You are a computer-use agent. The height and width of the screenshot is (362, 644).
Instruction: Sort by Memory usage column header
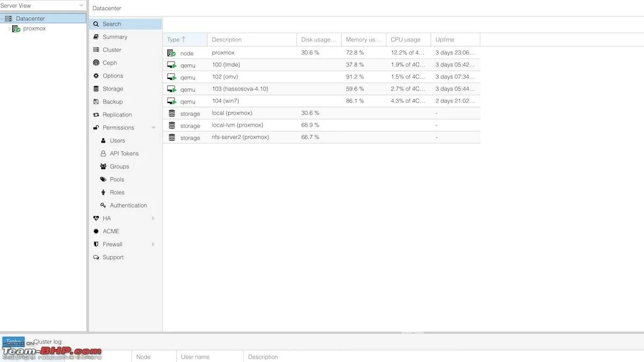364,40
